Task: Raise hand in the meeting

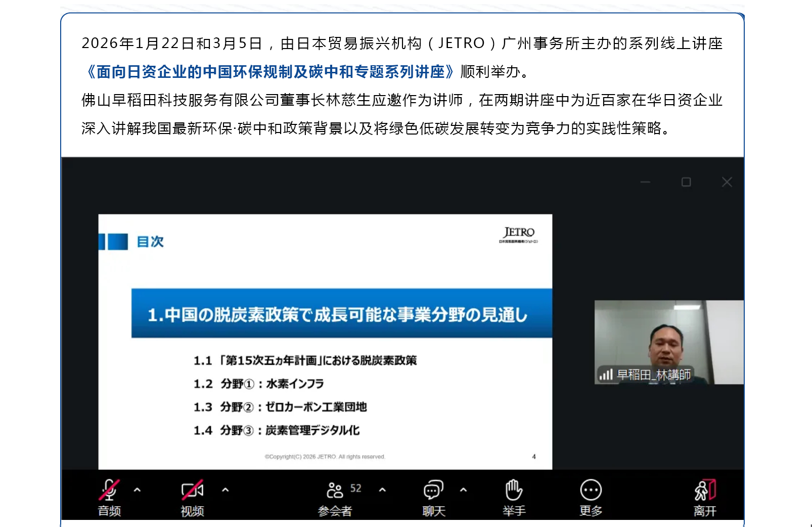Action: (x=514, y=490)
